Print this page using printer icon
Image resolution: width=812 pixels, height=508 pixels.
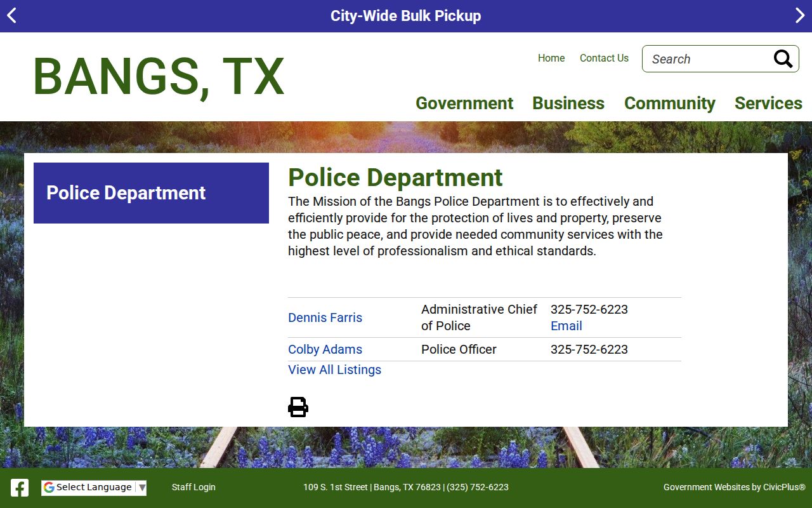(298, 407)
